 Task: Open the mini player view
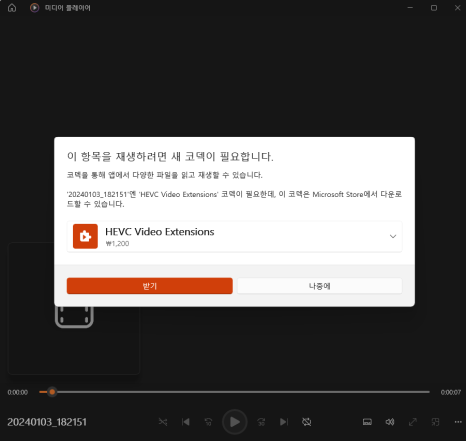click(435, 422)
